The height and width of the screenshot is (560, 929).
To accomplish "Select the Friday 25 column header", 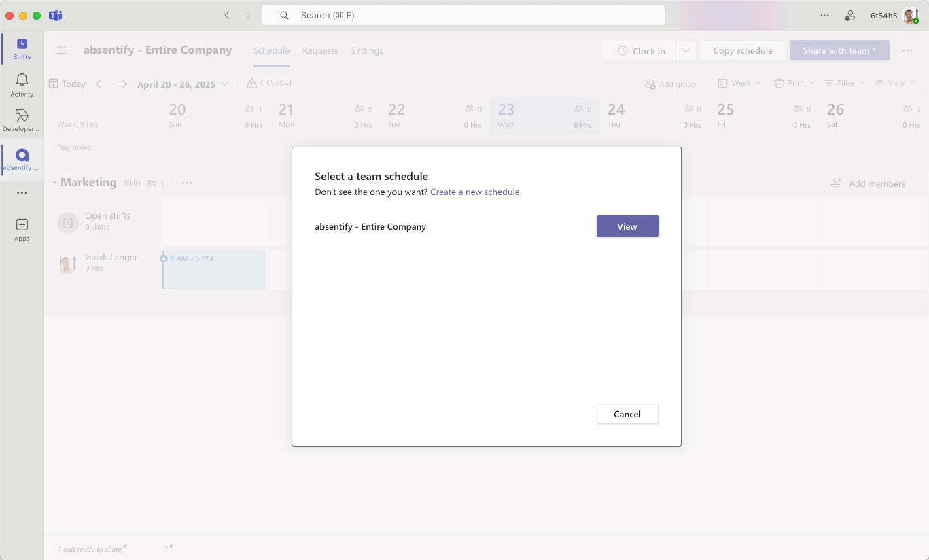I will click(x=764, y=116).
